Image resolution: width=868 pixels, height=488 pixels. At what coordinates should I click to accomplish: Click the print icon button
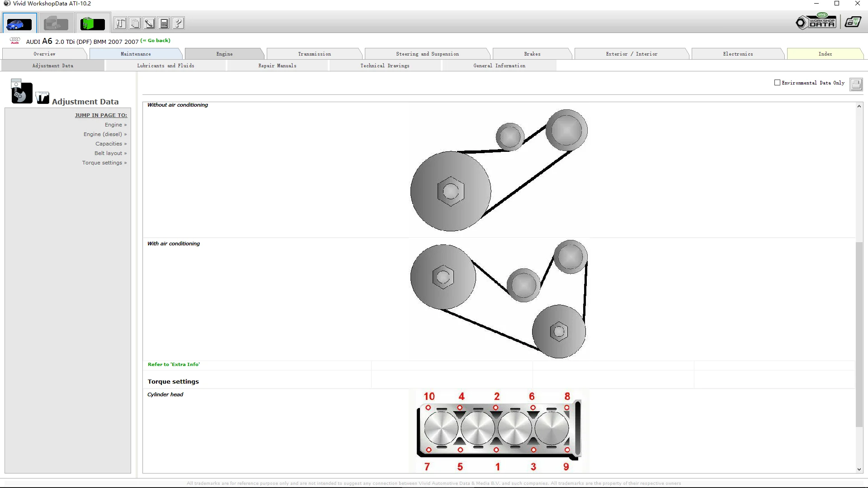pyautogui.click(x=856, y=84)
